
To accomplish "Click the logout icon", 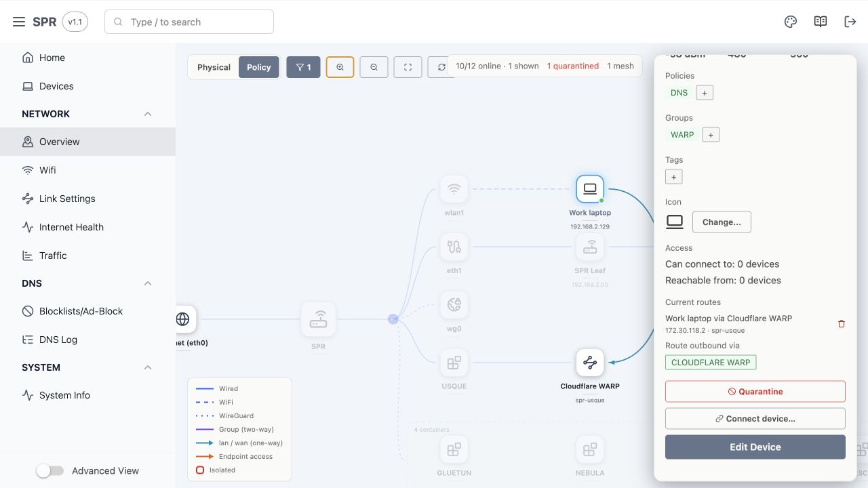I will (850, 22).
